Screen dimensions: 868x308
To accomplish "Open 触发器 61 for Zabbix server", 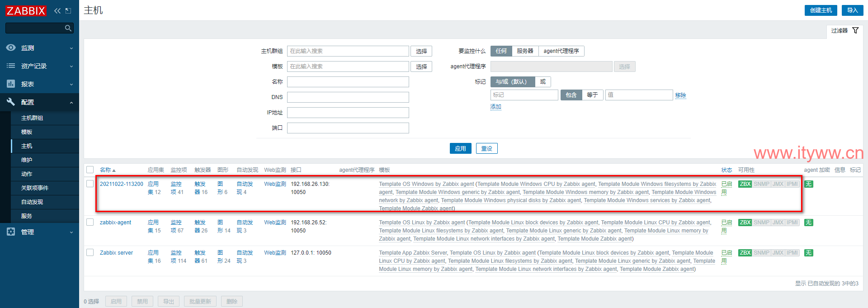I will tap(201, 257).
